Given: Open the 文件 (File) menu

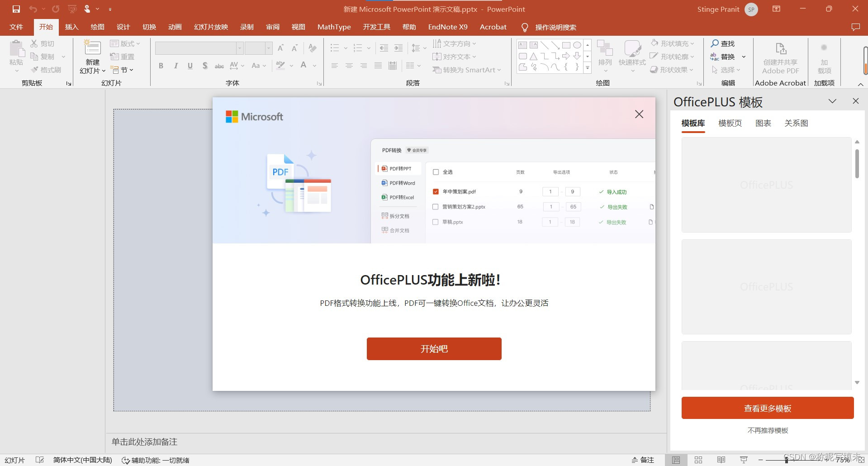Looking at the screenshot, I should coord(16,27).
